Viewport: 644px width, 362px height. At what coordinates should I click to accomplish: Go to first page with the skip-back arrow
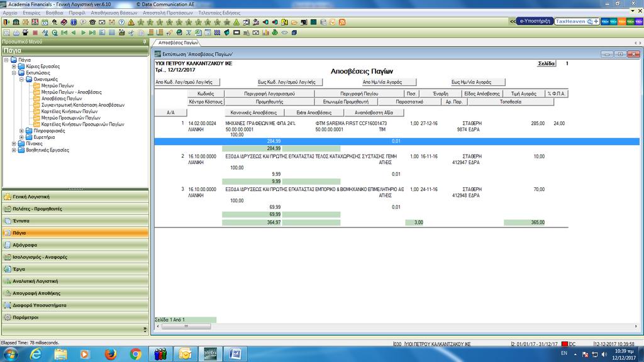[x=64, y=33]
